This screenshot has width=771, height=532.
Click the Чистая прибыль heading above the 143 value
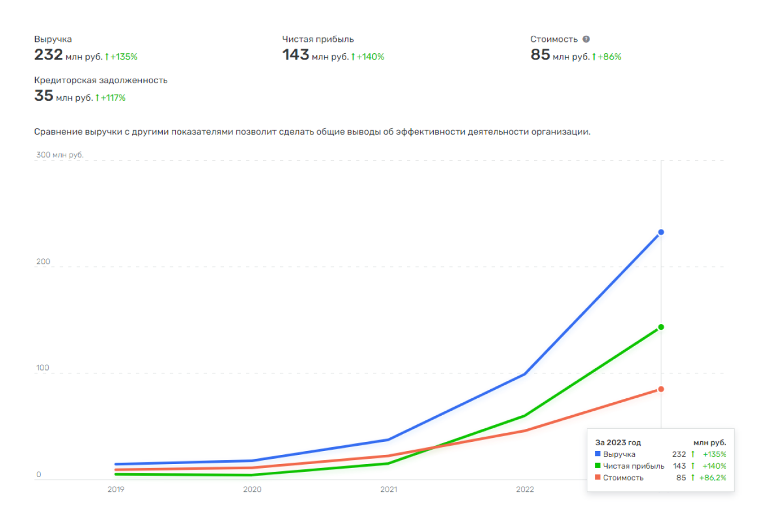(x=318, y=39)
